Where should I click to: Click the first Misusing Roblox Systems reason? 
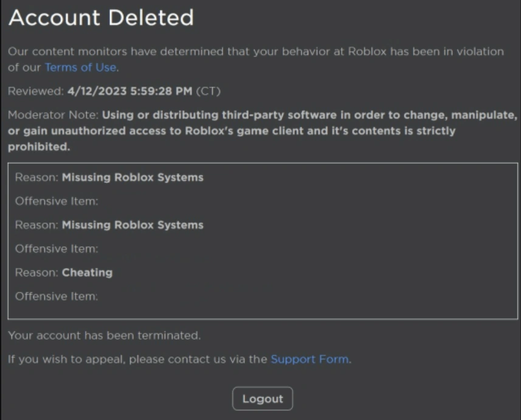coord(133,177)
